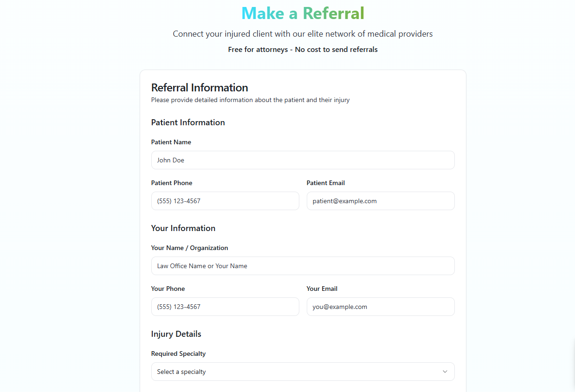Screen dimensions: 575x392
Task: Click the chevron arrow in specialty dropdown
Action: point(445,372)
